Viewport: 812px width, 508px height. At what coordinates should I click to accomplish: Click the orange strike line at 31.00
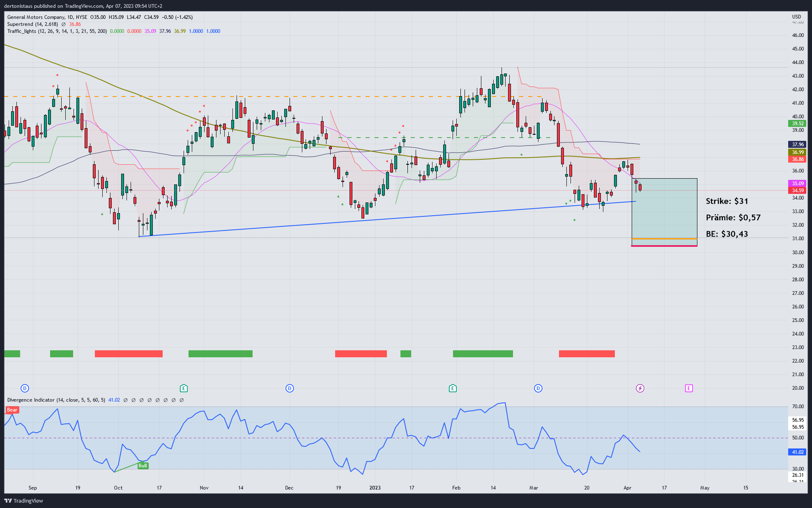coord(664,239)
